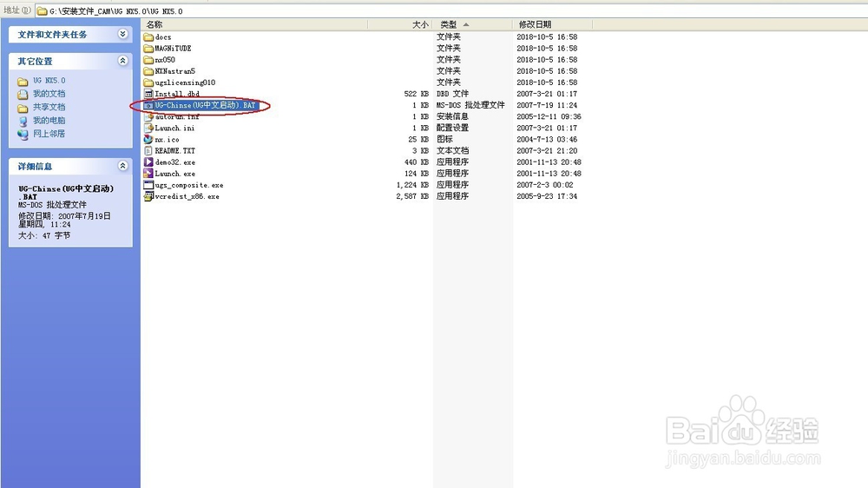
Task: Select the UG-Chinse(UG中文启动).BAT file name
Action: click(206, 105)
